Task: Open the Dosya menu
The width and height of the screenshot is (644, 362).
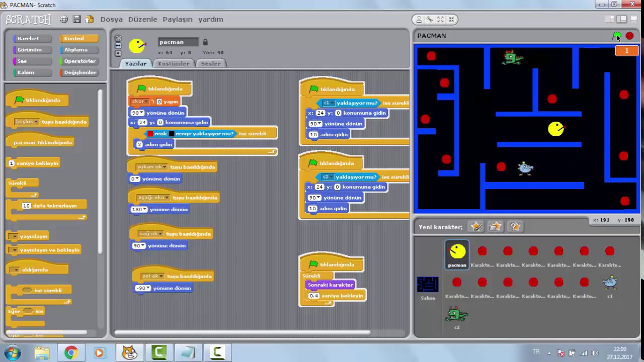Action: pos(111,19)
